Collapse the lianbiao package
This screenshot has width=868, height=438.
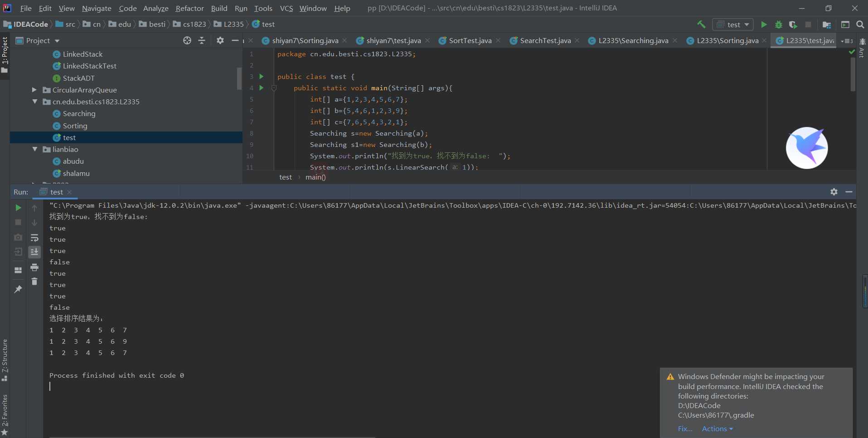tap(34, 149)
